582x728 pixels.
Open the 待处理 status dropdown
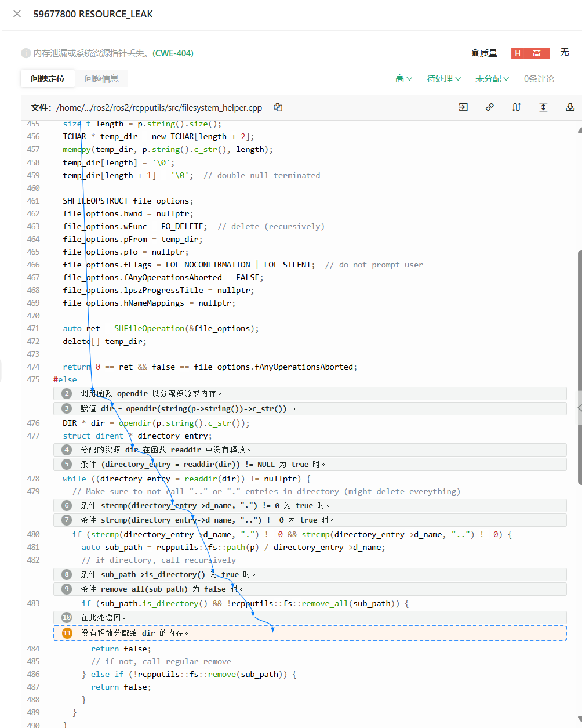[444, 79]
